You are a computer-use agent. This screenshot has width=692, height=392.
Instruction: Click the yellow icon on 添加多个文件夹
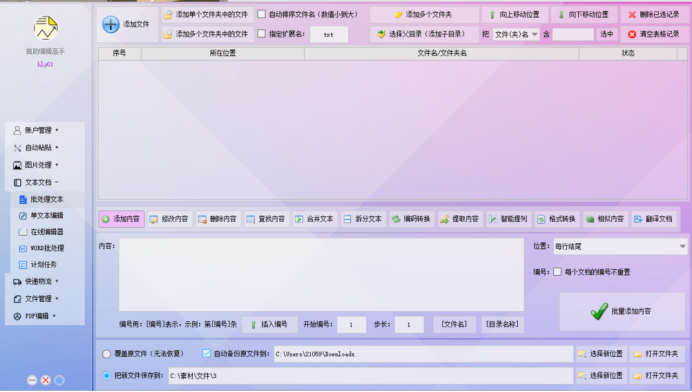398,15
